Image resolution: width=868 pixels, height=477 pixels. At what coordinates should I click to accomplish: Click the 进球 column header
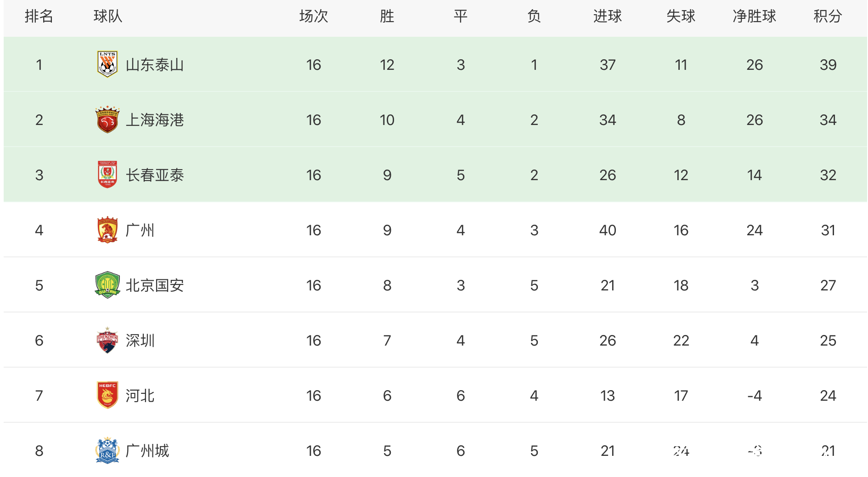click(607, 17)
